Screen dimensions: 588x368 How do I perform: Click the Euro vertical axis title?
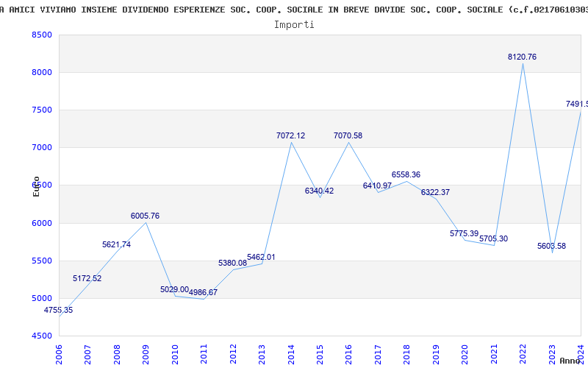click(36, 186)
